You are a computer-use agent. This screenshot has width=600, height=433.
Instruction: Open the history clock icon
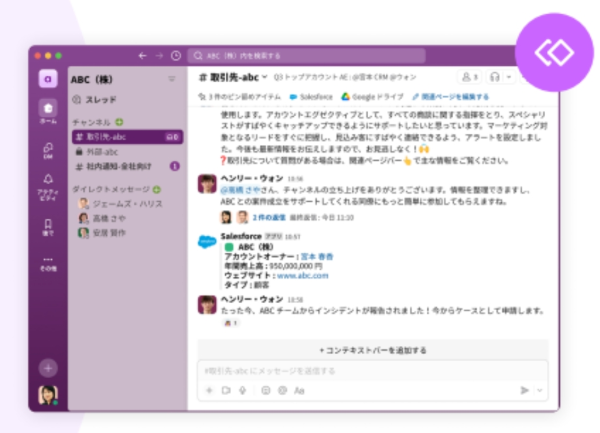click(x=176, y=56)
